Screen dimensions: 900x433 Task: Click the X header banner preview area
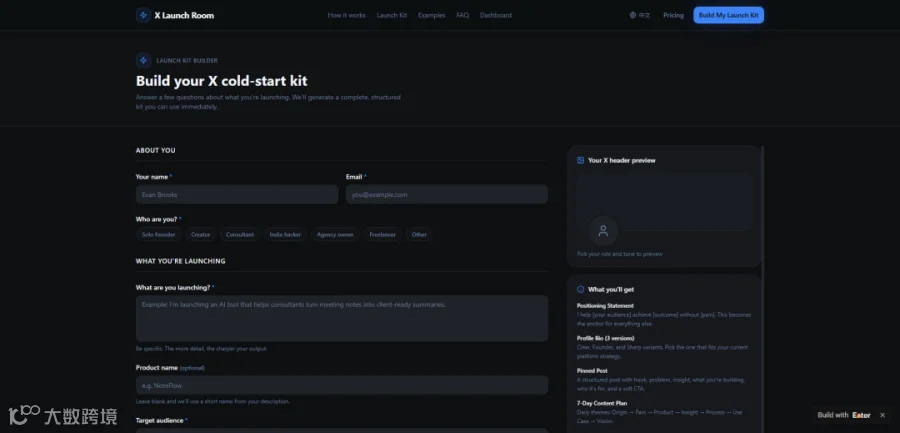664,201
